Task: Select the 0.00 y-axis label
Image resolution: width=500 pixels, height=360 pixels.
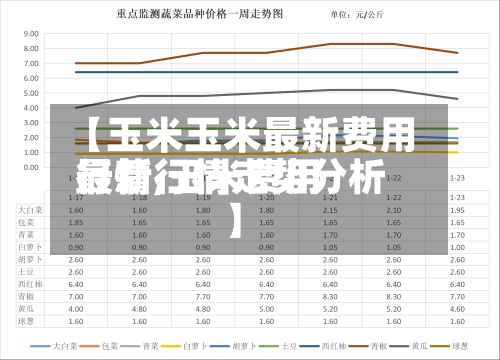Action: point(31,167)
